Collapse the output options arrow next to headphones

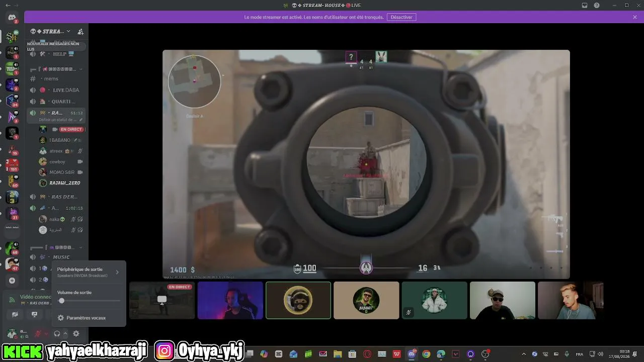tap(65, 334)
